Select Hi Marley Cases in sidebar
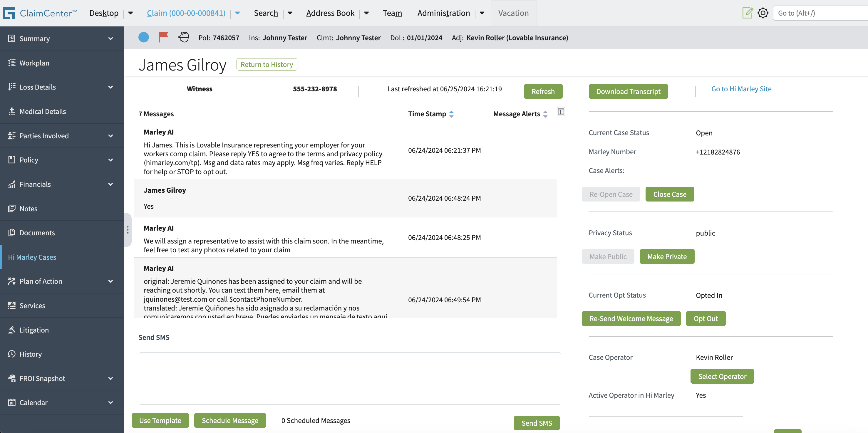Viewport: 868px width, 433px height. (32, 257)
